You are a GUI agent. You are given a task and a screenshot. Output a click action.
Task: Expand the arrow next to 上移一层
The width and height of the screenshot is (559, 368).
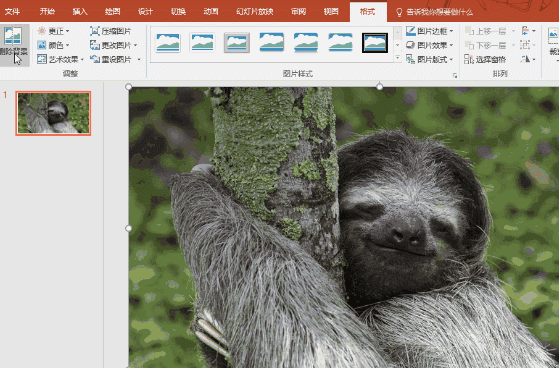pos(513,31)
